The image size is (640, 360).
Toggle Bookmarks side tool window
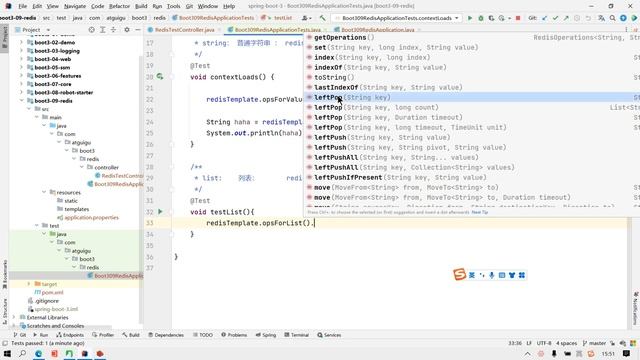point(4,274)
